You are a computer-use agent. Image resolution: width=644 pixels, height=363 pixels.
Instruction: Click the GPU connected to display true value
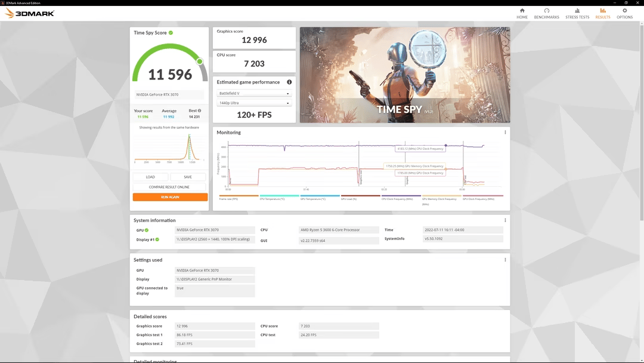pyautogui.click(x=215, y=291)
